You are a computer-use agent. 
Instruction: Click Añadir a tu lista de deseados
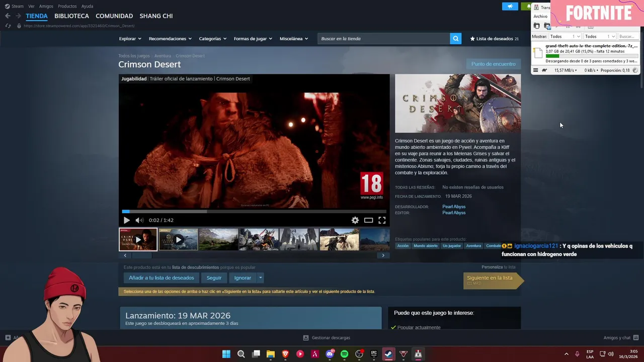click(162, 278)
